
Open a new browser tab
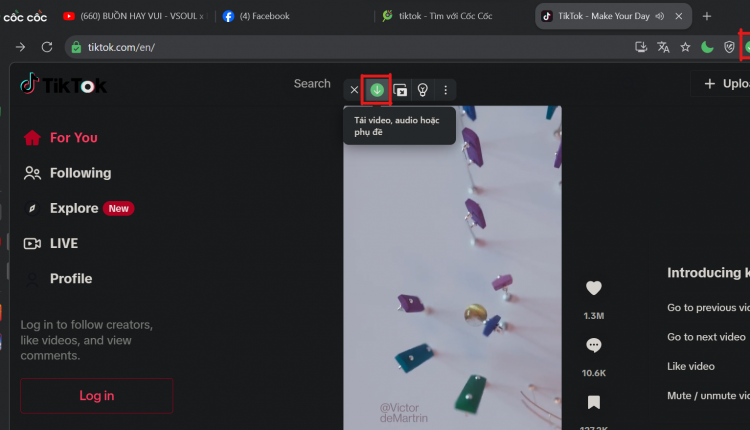click(707, 16)
